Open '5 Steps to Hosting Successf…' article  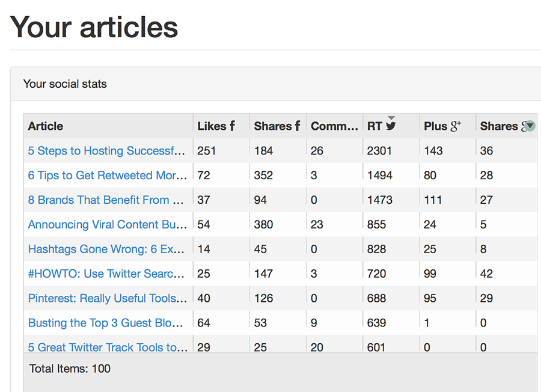106,151
